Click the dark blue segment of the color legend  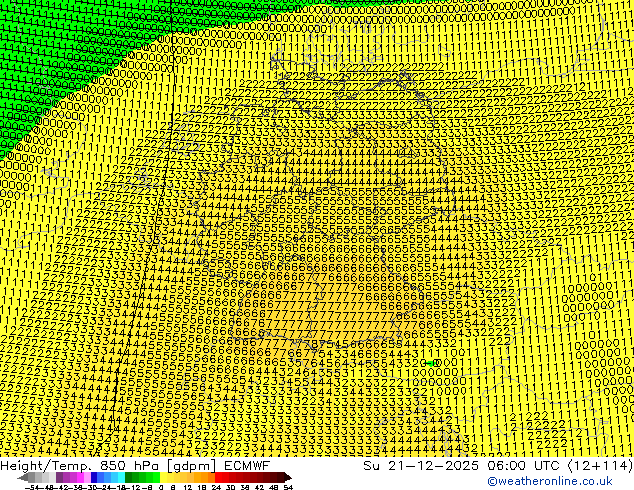pos(94,478)
